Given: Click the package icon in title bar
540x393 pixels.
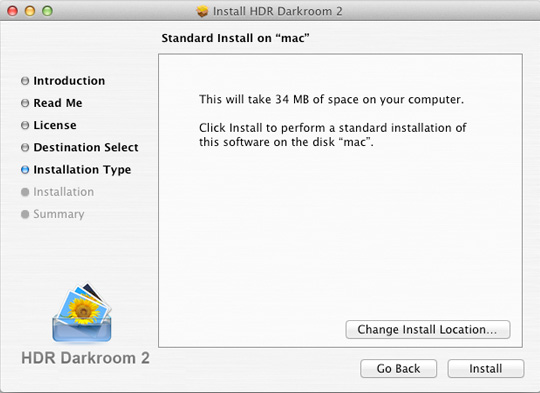Looking at the screenshot, I should pyautogui.click(x=202, y=11).
